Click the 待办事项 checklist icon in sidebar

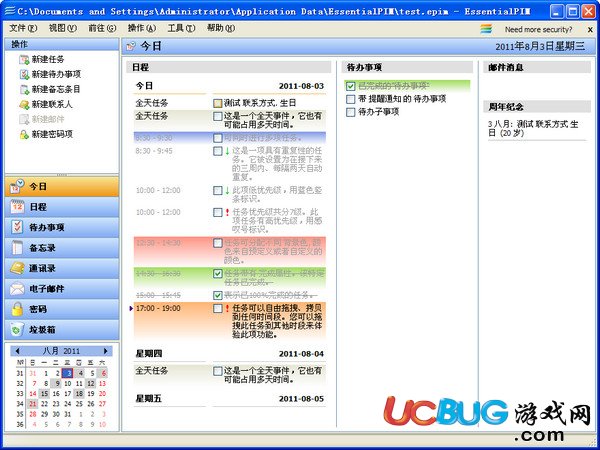pos(17,227)
